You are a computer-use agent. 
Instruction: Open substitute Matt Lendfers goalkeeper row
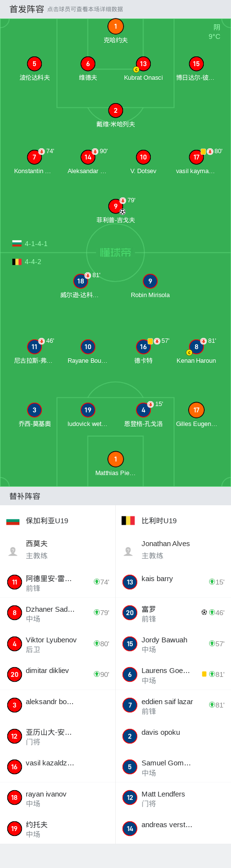(173, 797)
